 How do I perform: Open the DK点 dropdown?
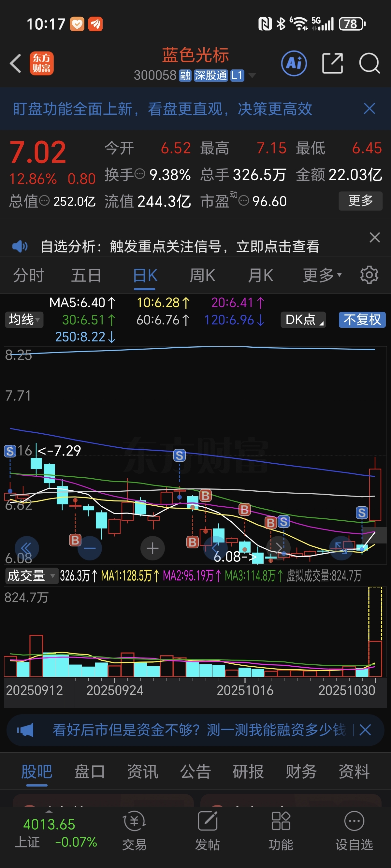303,319
